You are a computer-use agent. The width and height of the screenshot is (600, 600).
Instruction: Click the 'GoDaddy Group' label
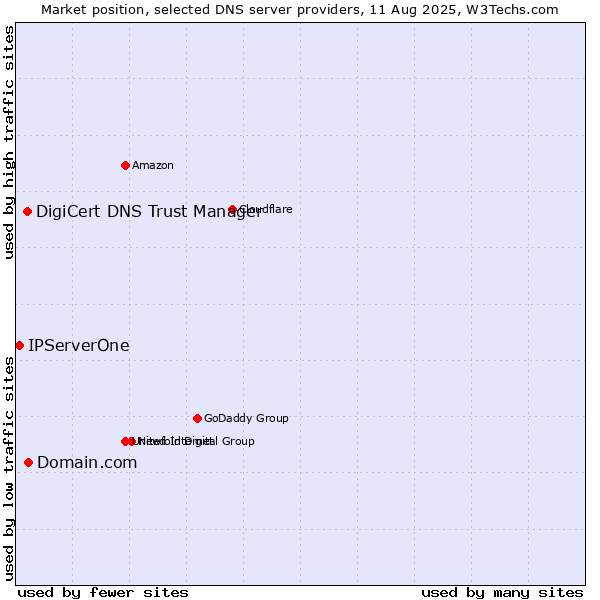[x=246, y=418]
